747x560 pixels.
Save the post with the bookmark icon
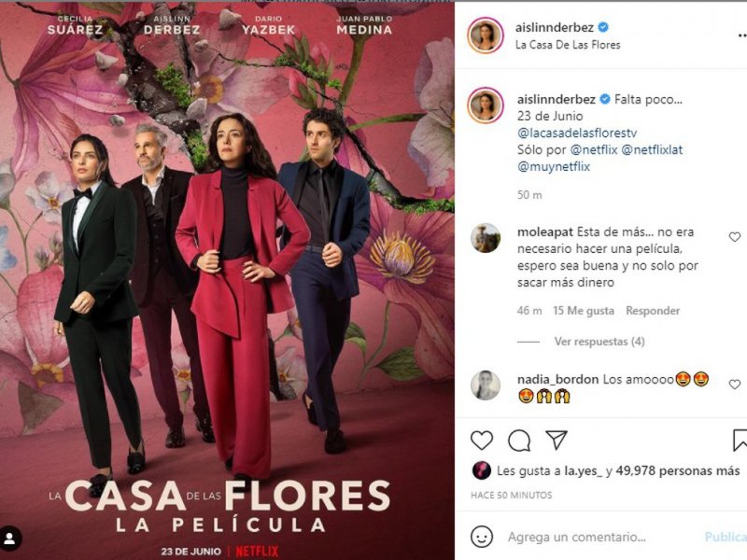(740, 441)
